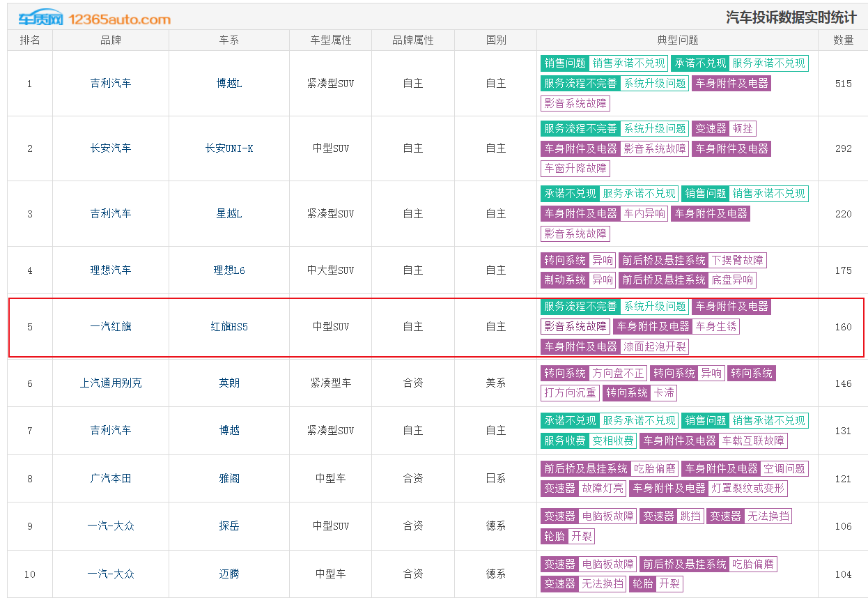Open the 长安UNI-K series link
This screenshot has width=868, height=598.
click(x=229, y=148)
